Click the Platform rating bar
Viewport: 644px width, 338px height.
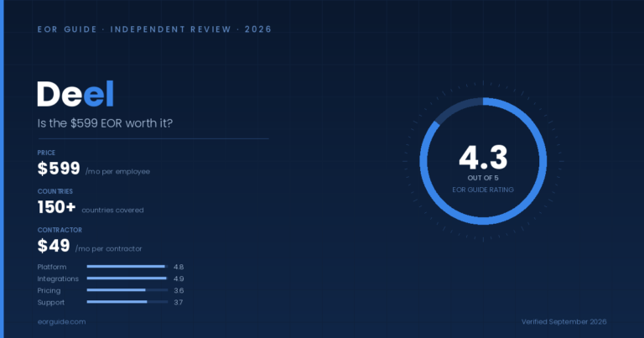click(127, 267)
